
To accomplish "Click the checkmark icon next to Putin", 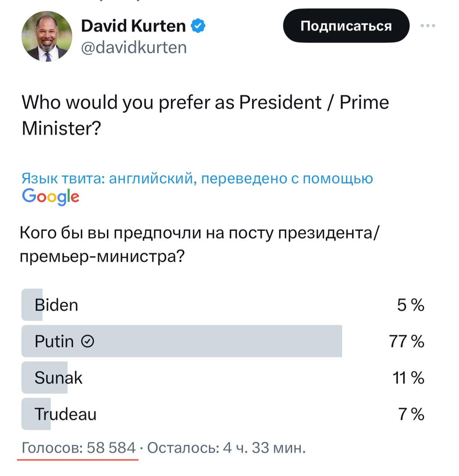I will tap(87, 341).
